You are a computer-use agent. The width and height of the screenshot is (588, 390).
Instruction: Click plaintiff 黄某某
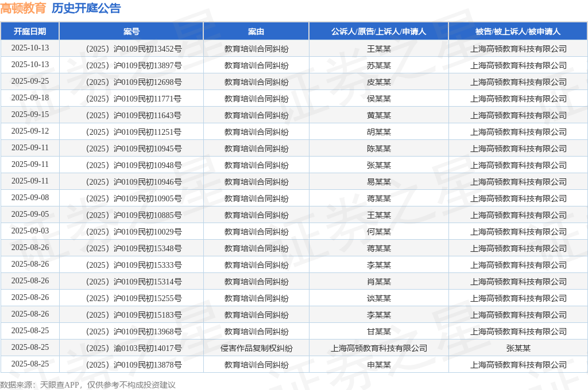(379, 115)
